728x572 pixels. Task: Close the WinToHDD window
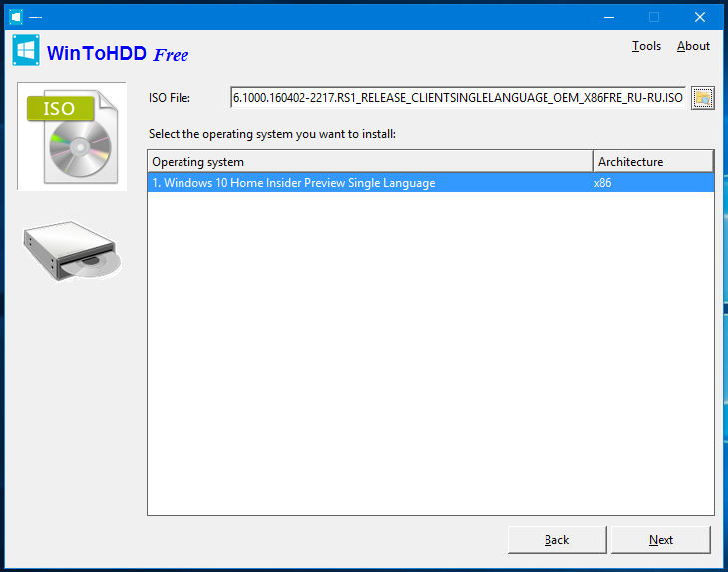tap(700, 17)
